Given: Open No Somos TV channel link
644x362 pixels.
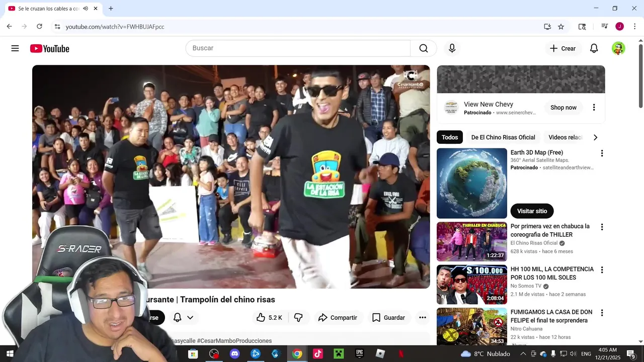Looking at the screenshot, I should tap(526, 286).
